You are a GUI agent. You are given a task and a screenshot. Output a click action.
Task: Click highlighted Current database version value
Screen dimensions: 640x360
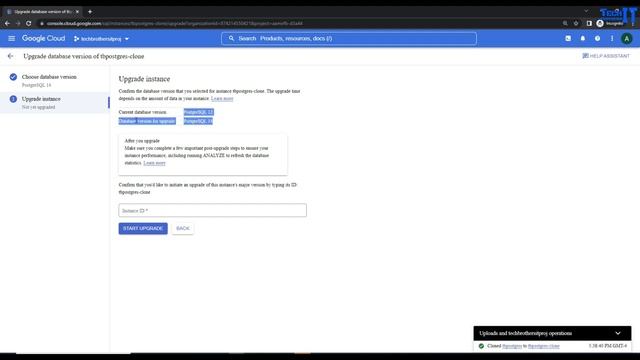[x=198, y=112]
